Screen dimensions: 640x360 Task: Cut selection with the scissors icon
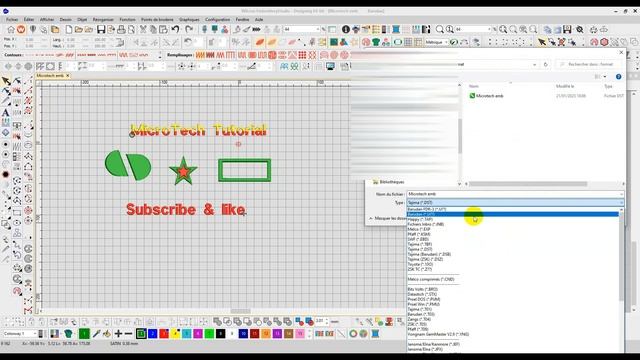[x=143, y=30]
